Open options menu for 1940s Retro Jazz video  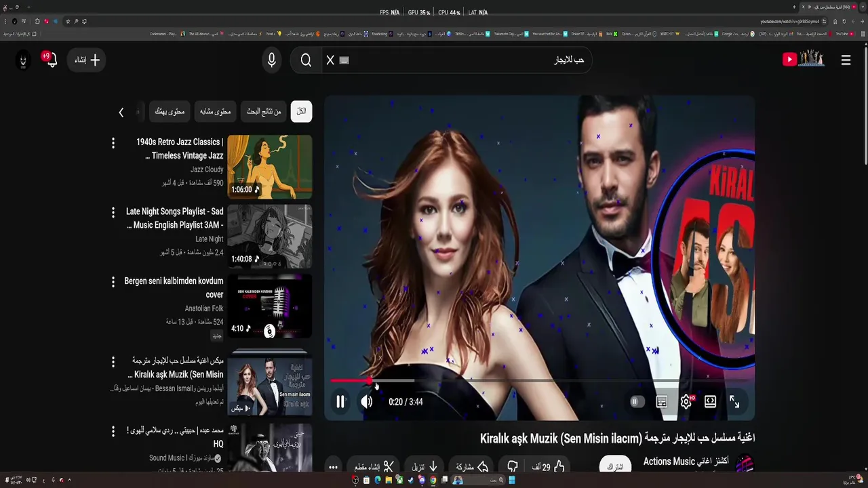(113, 143)
